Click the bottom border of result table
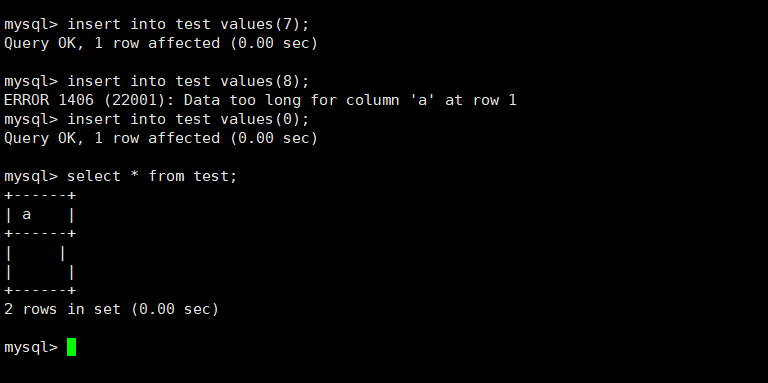This screenshot has width=768, height=383. (40, 290)
